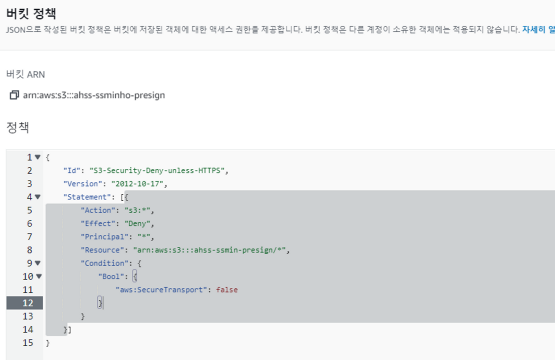Click the Resource ARN string on line 8
The width and height of the screenshot is (555, 360).
click(x=209, y=250)
